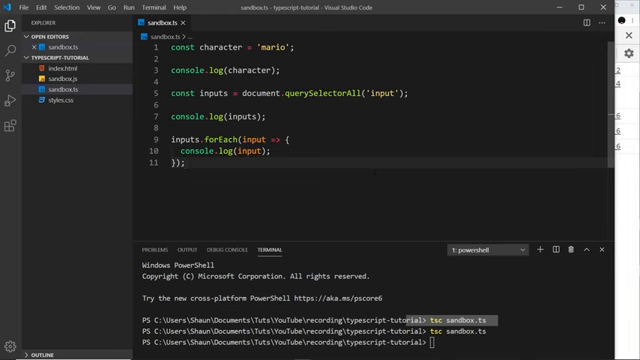Click the gear icon in the browser side window
This screenshot has width=640, height=360.
point(629,53)
